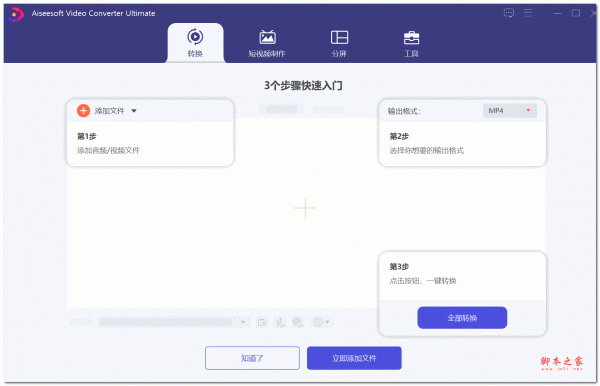Image resolution: width=600 pixels, height=386 pixels.
Task: Open the MP4 output format dropdown
Action: [x=510, y=111]
